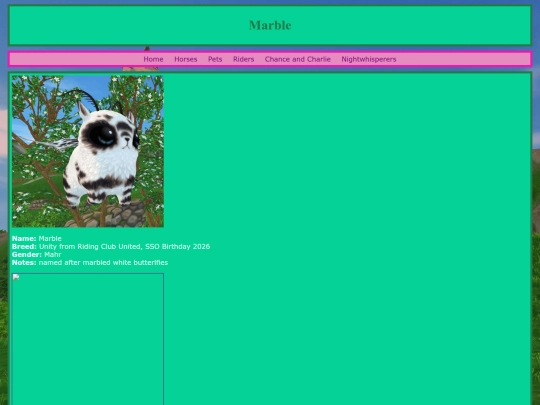Open Chance and Charlie page
The width and height of the screenshot is (540, 405).
pyautogui.click(x=298, y=59)
